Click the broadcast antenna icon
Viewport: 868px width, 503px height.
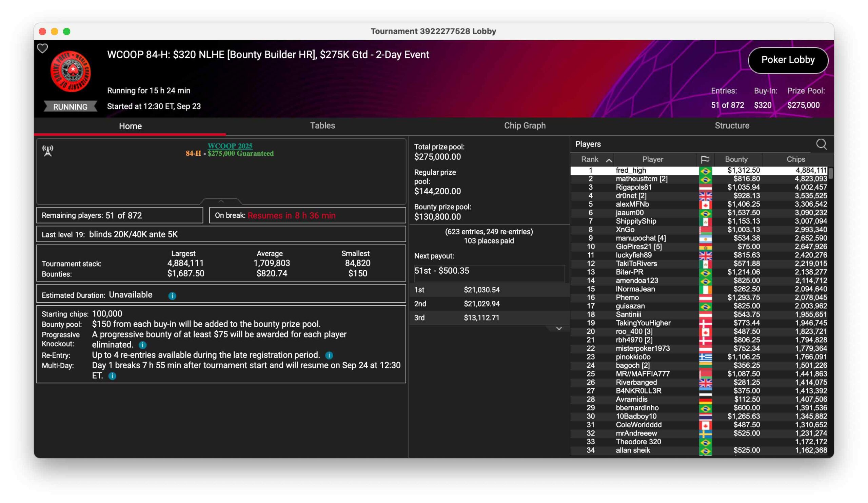click(47, 151)
